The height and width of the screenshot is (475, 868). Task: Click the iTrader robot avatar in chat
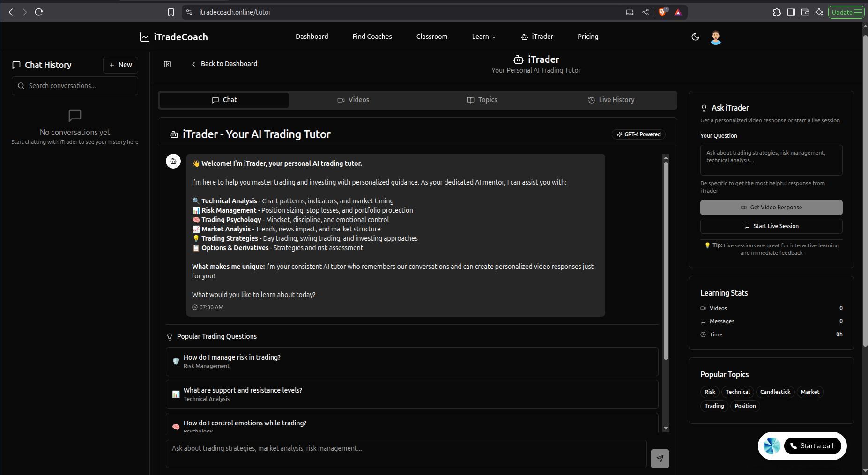point(173,161)
